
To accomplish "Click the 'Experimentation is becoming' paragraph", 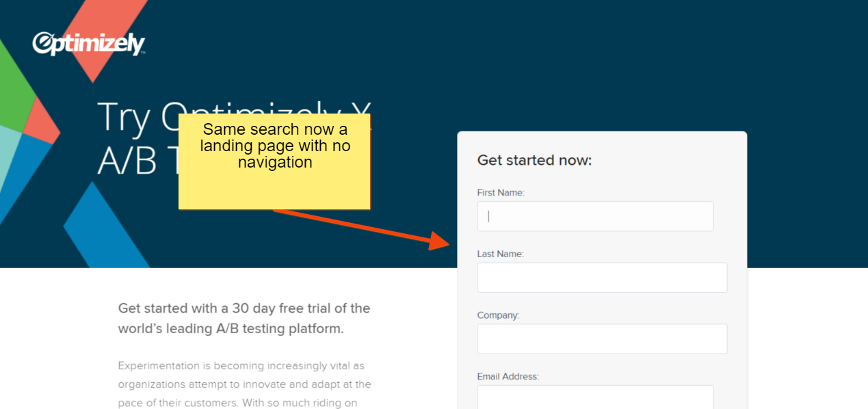I will pyautogui.click(x=244, y=384).
